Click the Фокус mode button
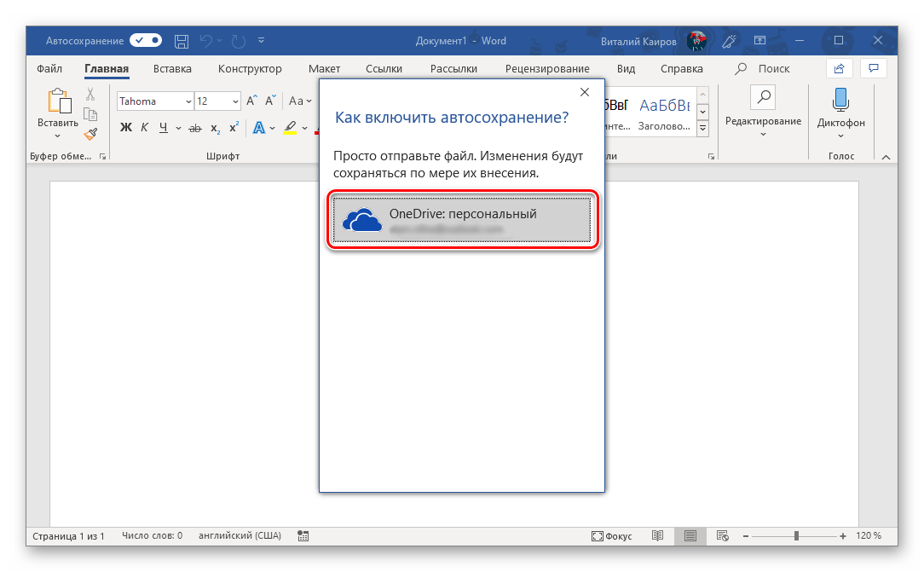The image size is (924, 572). click(x=611, y=536)
